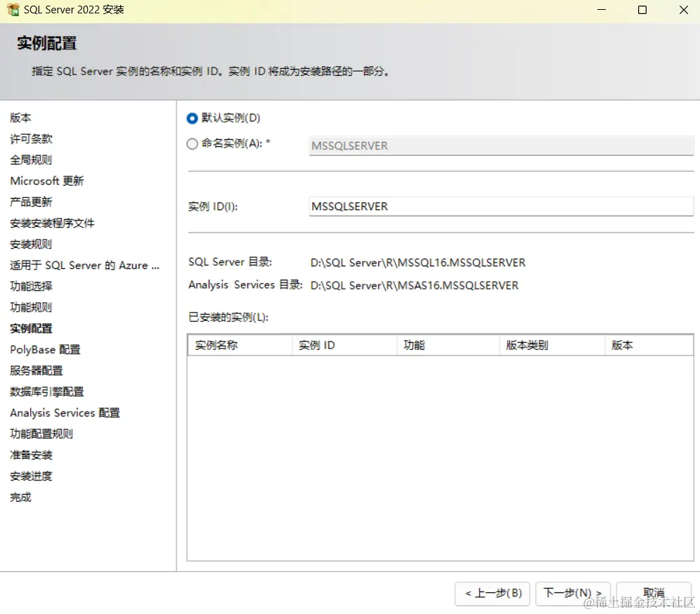Select the 命名实例 radio button

click(191, 144)
